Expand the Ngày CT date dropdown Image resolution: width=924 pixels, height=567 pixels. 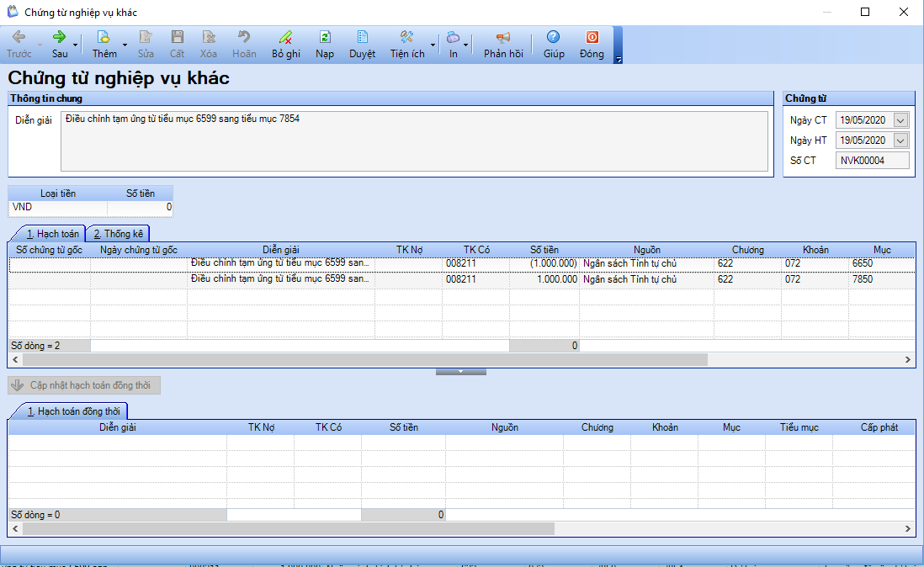[901, 120]
